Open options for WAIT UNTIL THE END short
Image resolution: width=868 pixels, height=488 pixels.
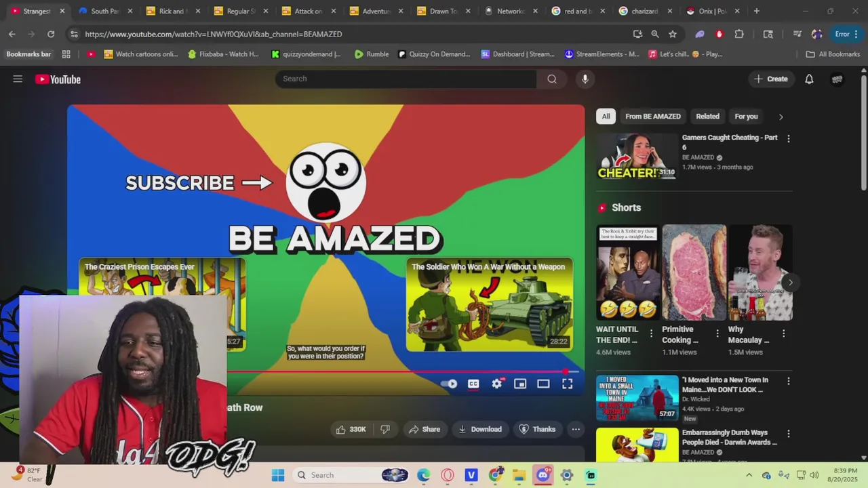652,333
